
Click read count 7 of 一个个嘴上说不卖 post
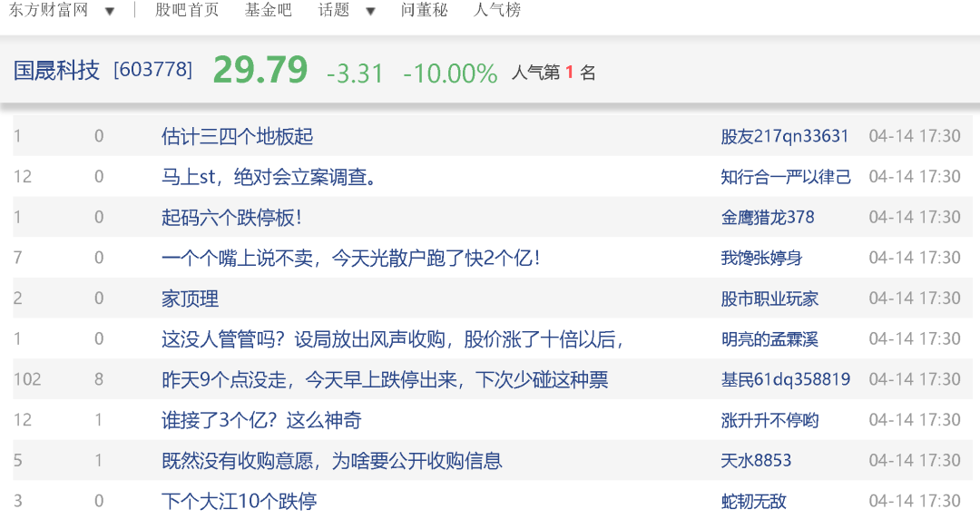click(17, 258)
